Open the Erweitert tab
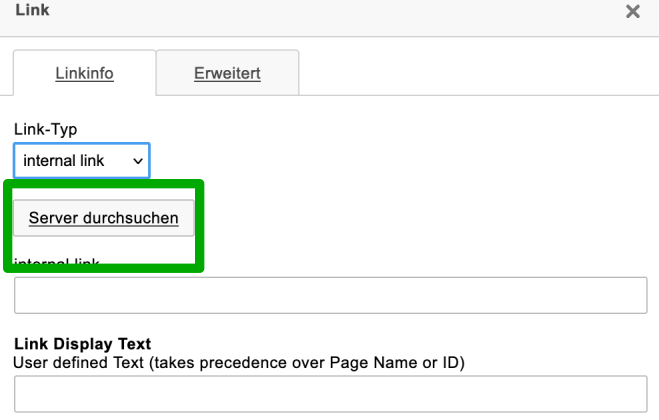This screenshot has height=420, width=659. coord(227,74)
